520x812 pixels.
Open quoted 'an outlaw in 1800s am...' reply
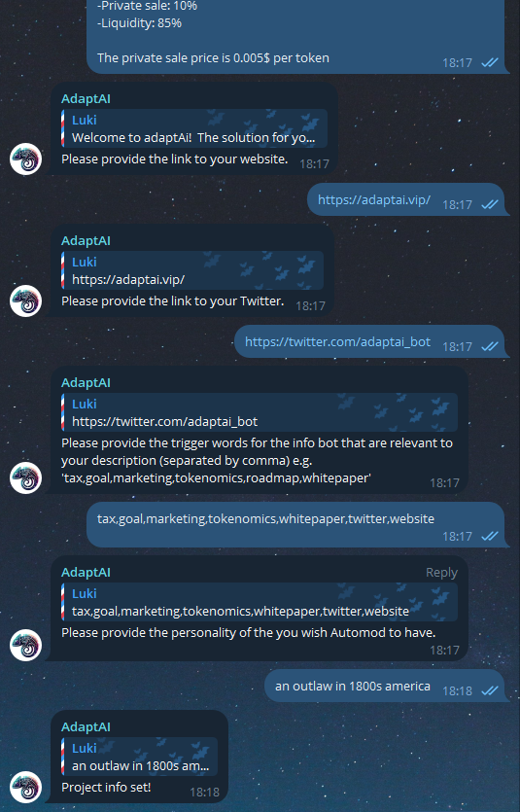139,757
